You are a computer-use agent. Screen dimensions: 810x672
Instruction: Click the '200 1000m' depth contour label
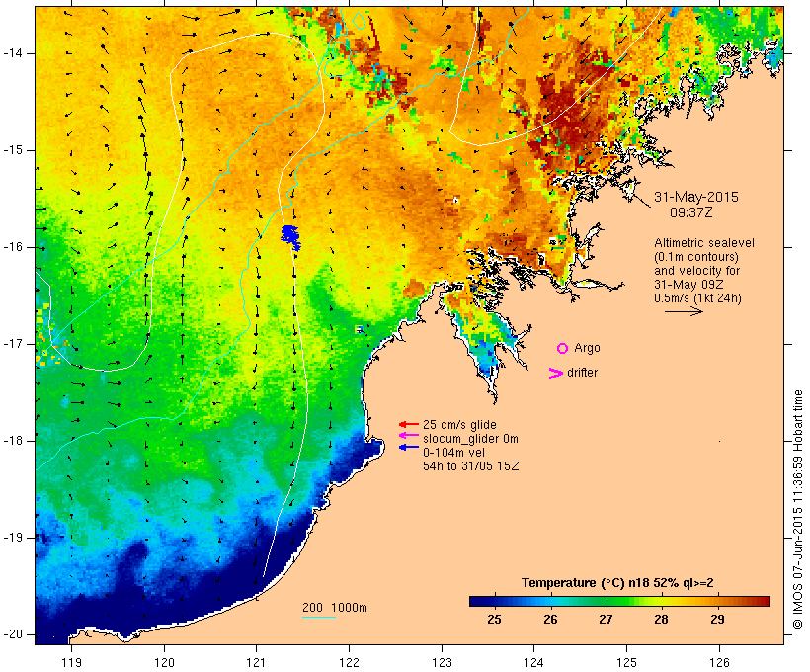(335, 608)
